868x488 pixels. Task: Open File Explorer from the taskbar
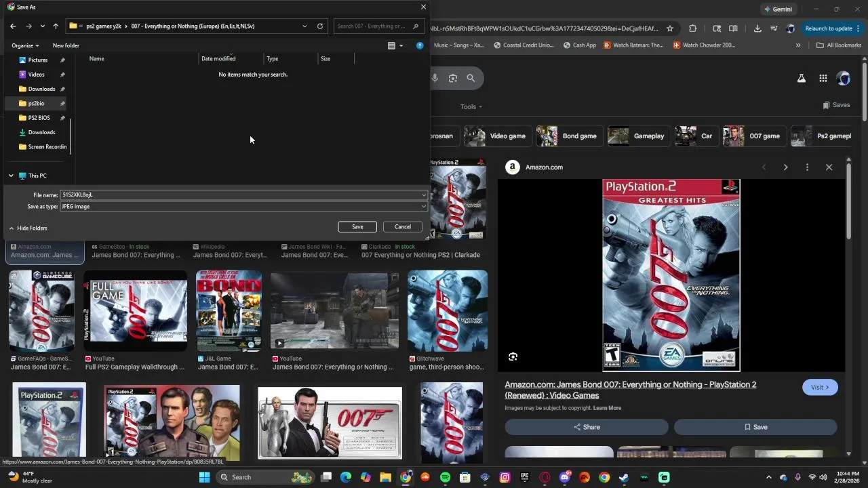386,477
